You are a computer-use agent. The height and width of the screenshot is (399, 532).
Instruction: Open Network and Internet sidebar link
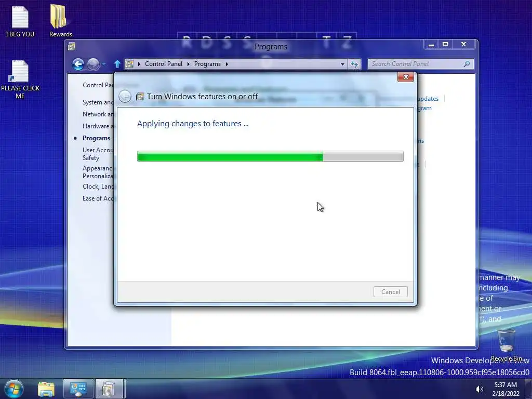pyautogui.click(x=98, y=114)
